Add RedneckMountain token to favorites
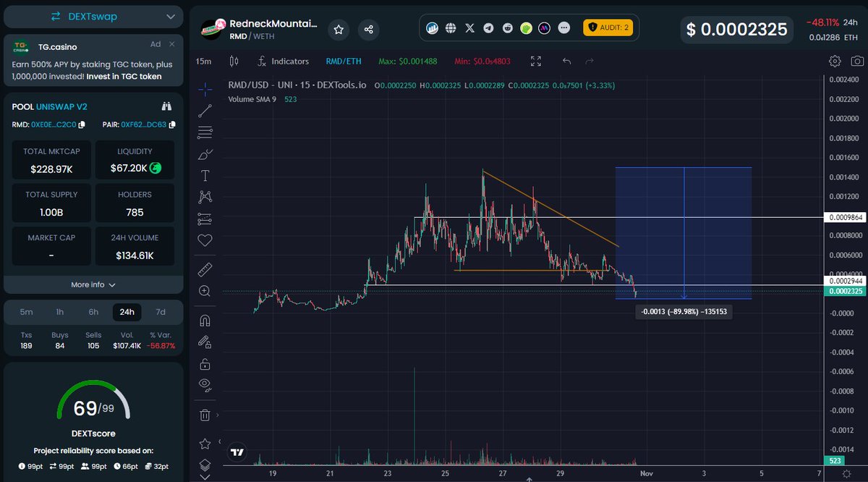 [339, 30]
